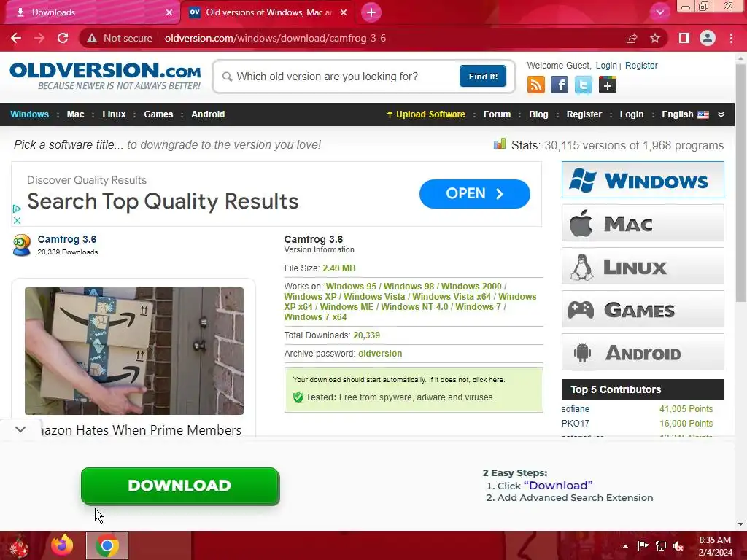Click the OldVersion.com logo

pos(105,75)
